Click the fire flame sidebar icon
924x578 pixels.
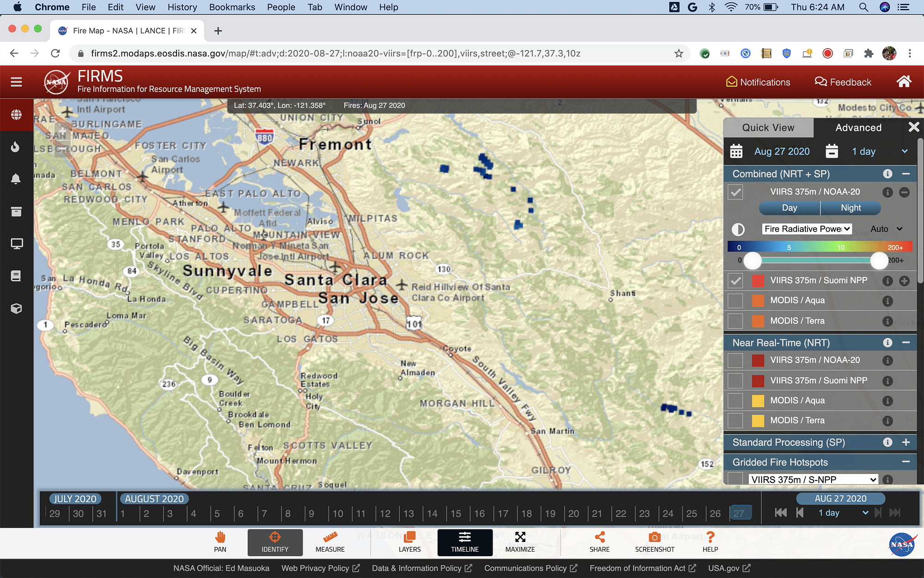(x=16, y=147)
